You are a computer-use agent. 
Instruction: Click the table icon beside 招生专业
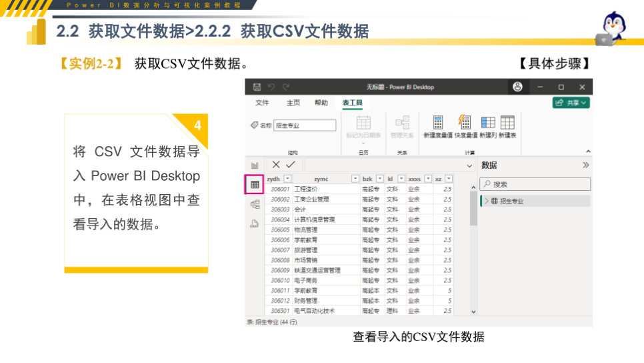coord(495,201)
